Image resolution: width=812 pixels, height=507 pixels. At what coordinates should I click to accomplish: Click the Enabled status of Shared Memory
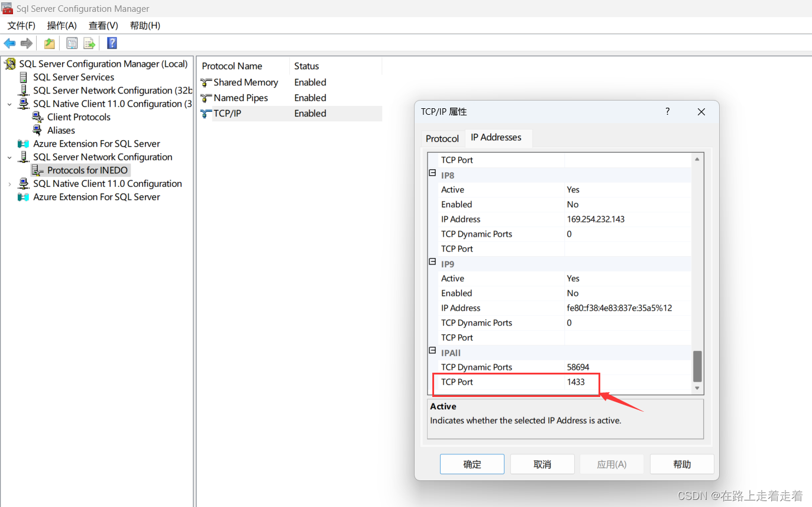(310, 82)
